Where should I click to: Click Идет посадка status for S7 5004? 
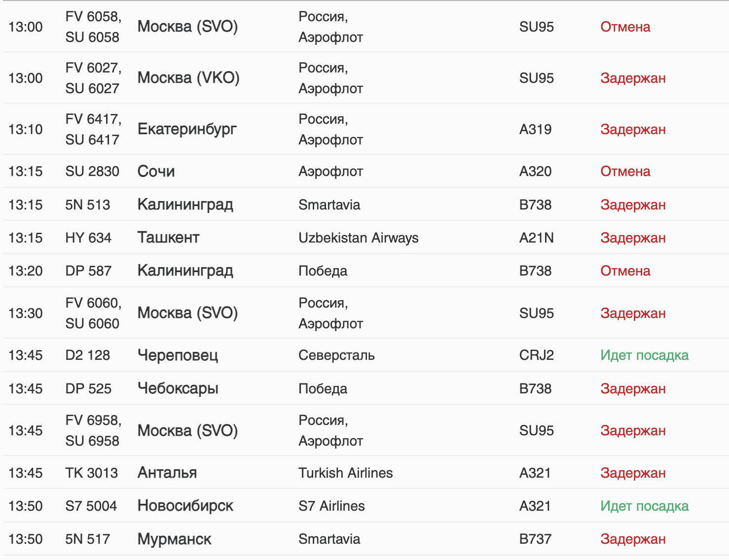coord(644,506)
